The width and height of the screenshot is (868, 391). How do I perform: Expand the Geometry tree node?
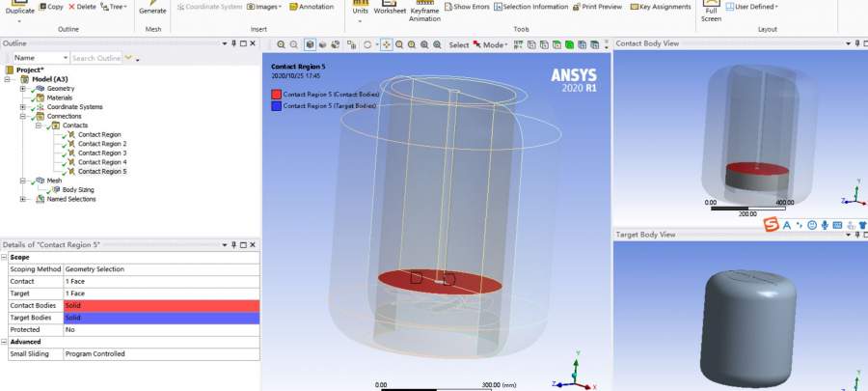tap(22, 88)
